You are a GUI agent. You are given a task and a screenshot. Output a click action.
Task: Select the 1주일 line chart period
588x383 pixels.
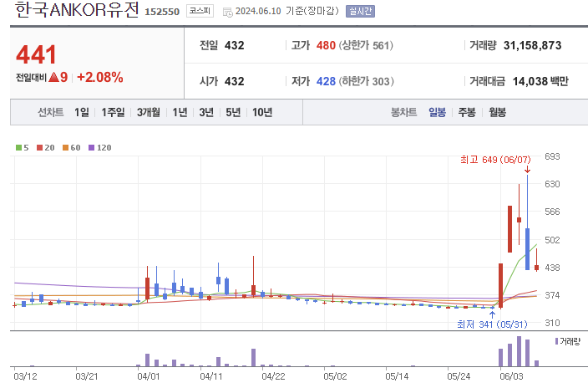point(113,112)
